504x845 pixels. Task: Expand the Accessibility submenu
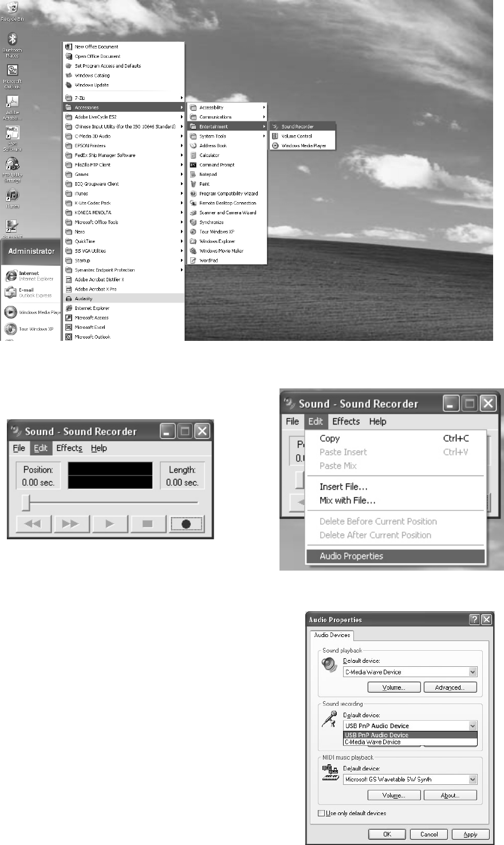(x=227, y=108)
